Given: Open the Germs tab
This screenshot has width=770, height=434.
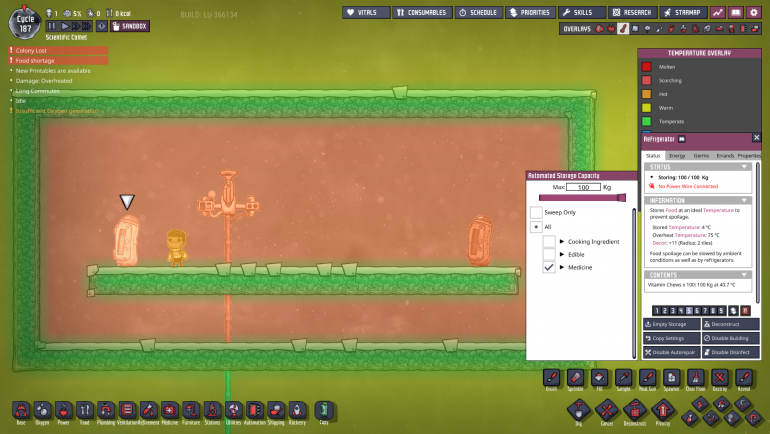Looking at the screenshot, I should click(x=702, y=155).
